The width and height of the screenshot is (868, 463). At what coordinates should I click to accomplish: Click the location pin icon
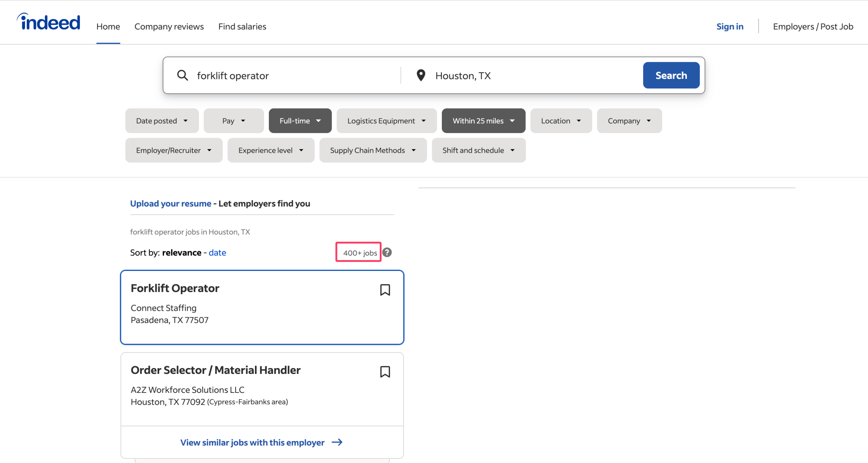pos(421,75)
